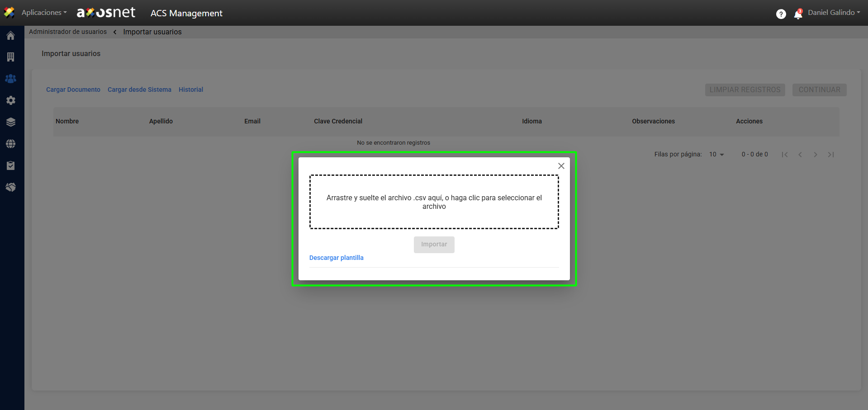
Task: Open the Daniel Galindo user menu
Action: coord(834,13)
